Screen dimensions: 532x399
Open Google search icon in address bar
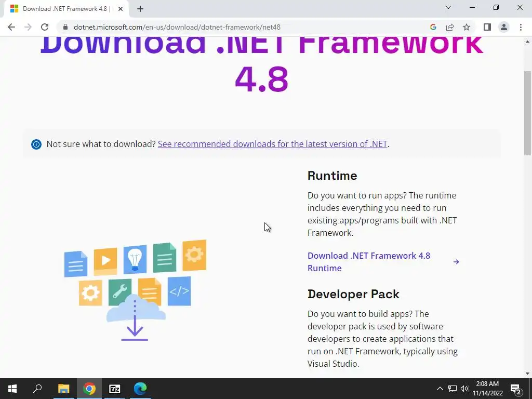433,27
